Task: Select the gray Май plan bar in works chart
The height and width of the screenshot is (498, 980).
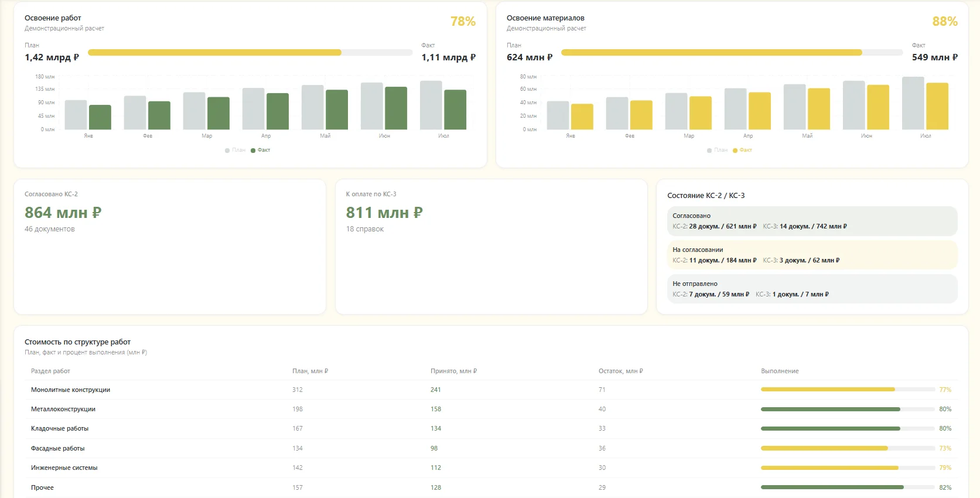Action: point(313,107)
